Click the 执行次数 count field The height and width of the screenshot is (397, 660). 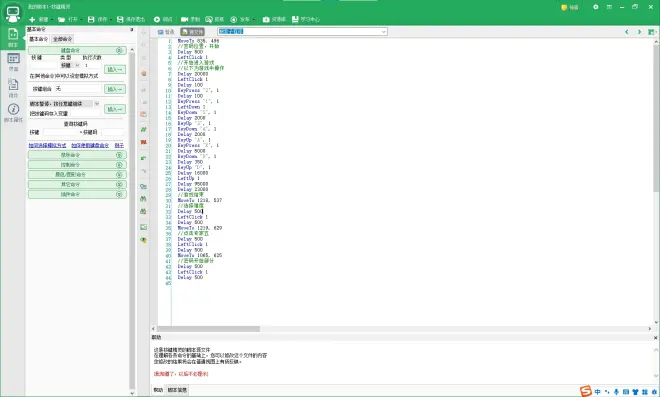click(x=93, y=65)
